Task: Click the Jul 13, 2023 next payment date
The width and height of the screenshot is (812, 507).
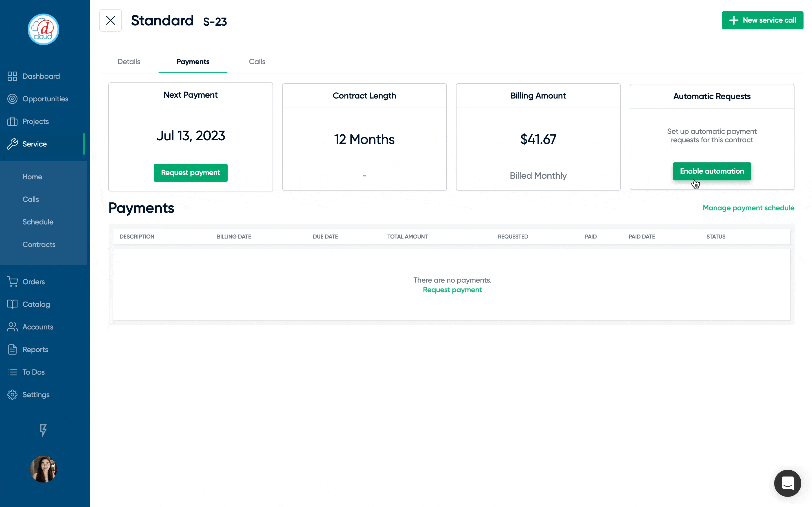Action: (191, 136)
